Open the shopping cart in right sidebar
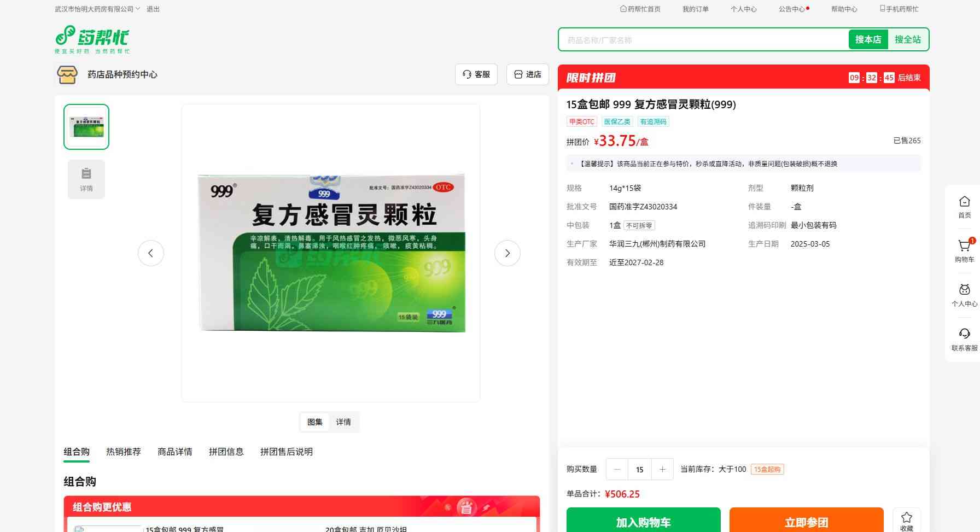This screenshot has height=532, width=980. 964,247
